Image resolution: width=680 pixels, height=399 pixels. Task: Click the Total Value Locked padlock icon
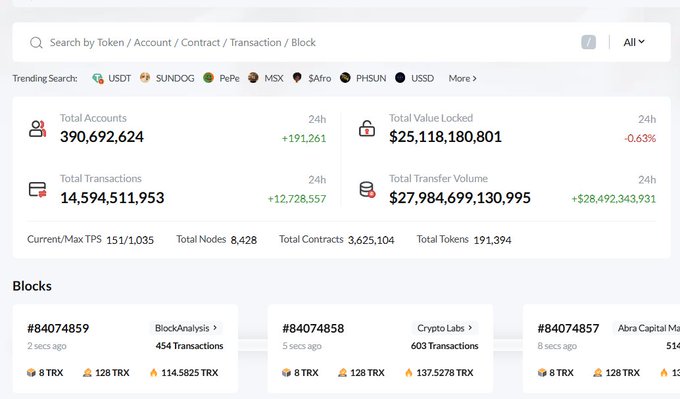367,129
